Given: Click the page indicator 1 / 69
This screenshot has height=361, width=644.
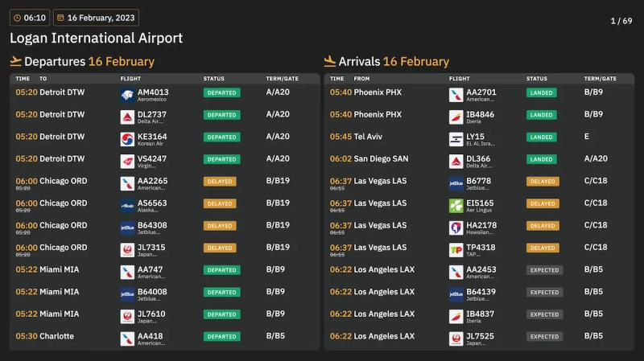Looking at the screenshot, I should (621, 21).
